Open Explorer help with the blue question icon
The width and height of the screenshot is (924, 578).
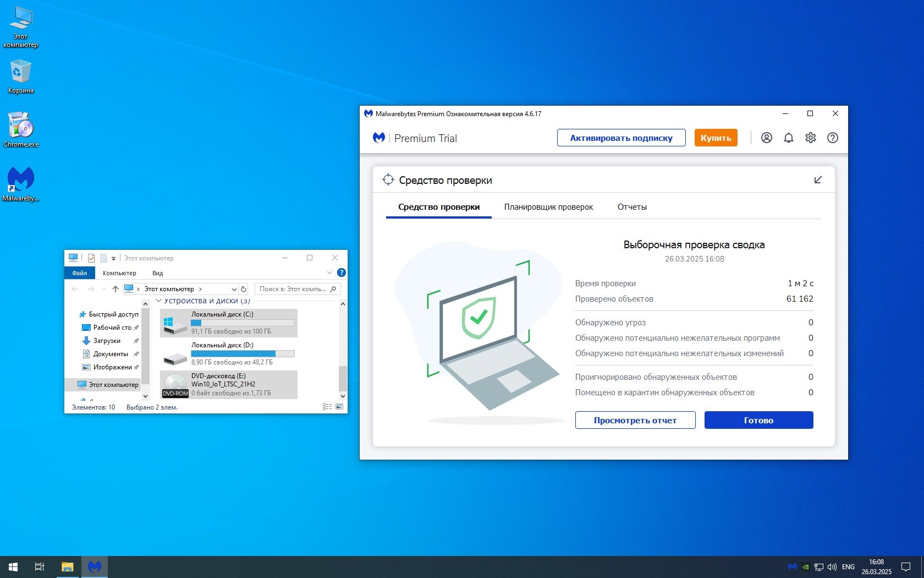(341, 272)
